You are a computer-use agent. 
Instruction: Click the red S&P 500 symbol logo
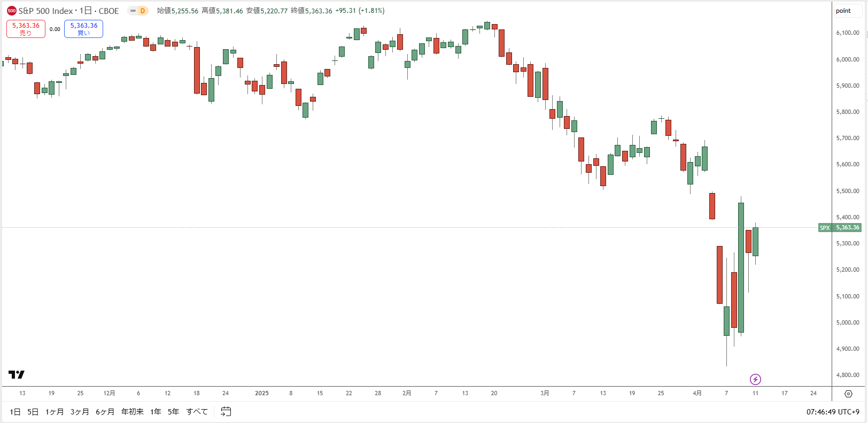coord(12,11)
